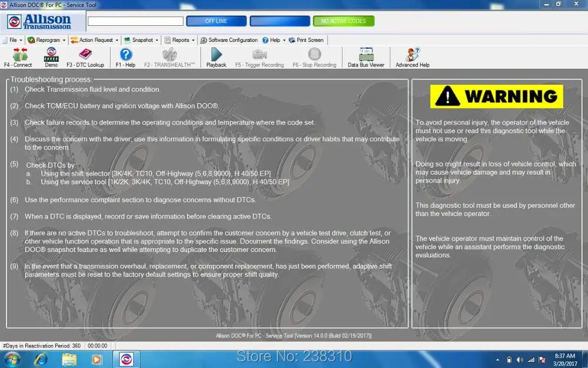Click the OFF LINE status button
This screenshot has width=588, height=368.
[216, 21]
